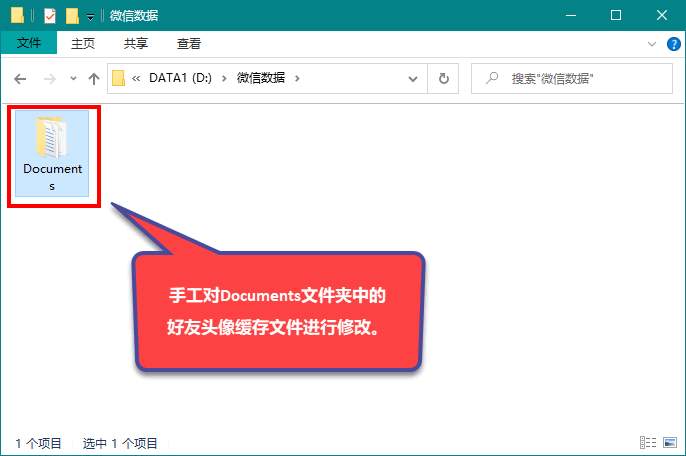Select the Documents folder
The width and height of the screenshot is (686, 456).
click(x=52, y=154)
